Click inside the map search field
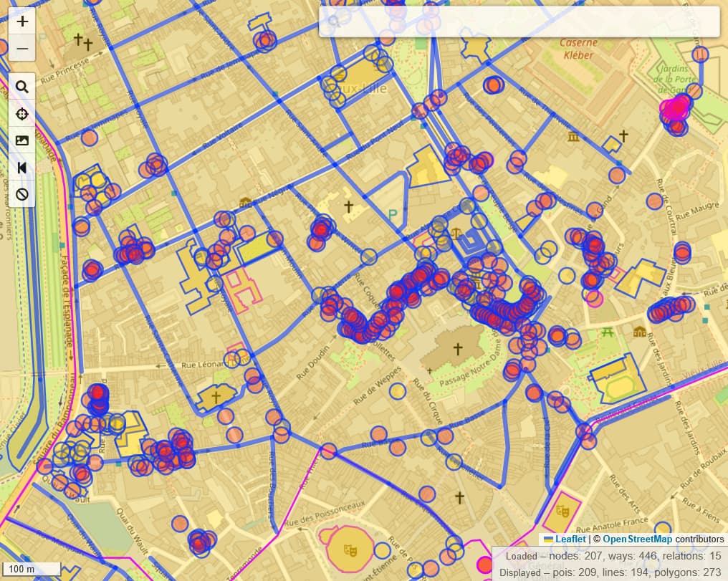This screenshot has width=728, height=581. coord(519,21)
